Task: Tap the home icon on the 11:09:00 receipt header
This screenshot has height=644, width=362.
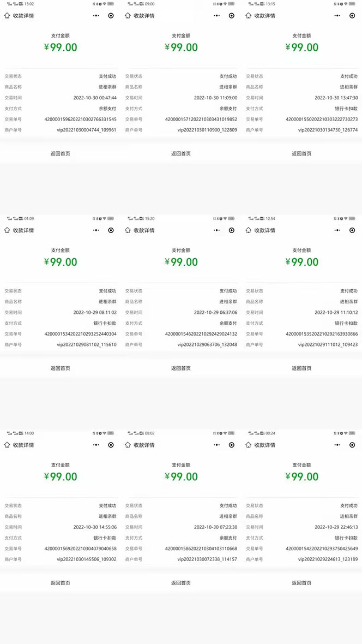Action: (x=127, y=16)
